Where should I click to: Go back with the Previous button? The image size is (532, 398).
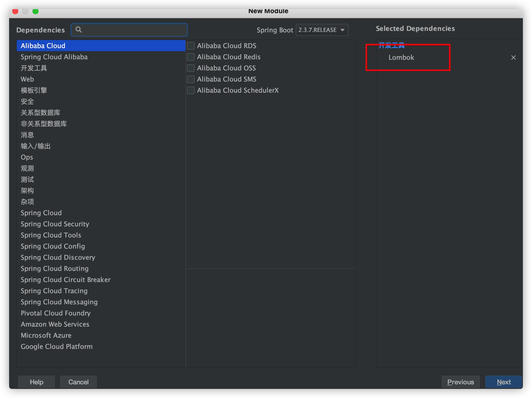tap(461, 382)
